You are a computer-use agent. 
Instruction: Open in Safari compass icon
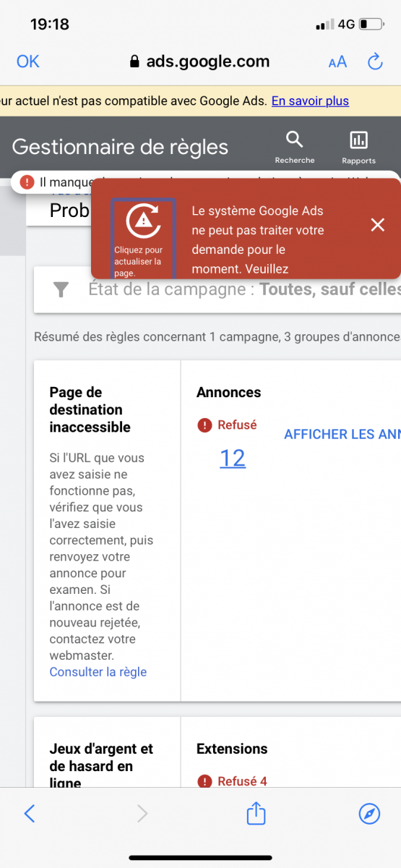[369, 814]
